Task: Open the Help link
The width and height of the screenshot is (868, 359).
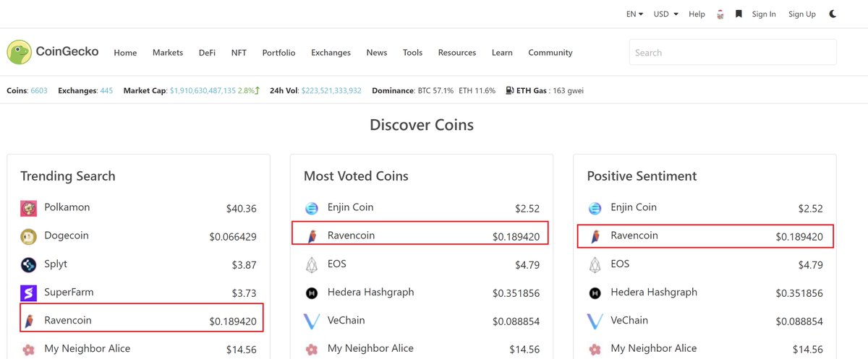Action: (697, 14)
